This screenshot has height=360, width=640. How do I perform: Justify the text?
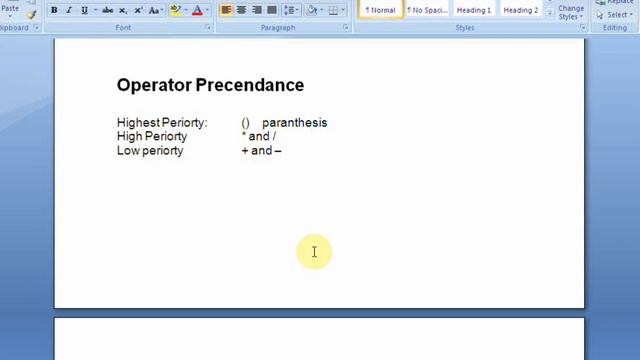point(272,10)
